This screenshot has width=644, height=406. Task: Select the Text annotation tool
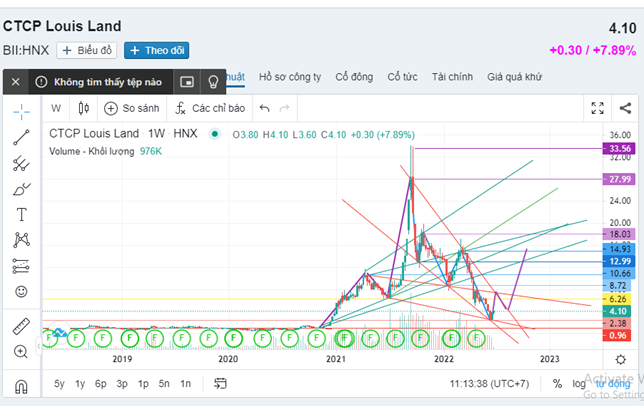(x=21, y=214)
